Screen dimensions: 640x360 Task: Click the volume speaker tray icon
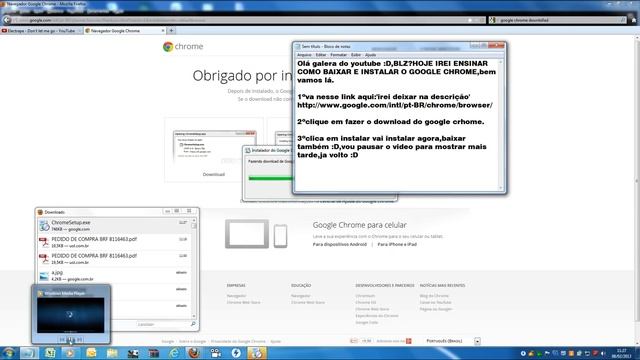(x=603, y=353)
